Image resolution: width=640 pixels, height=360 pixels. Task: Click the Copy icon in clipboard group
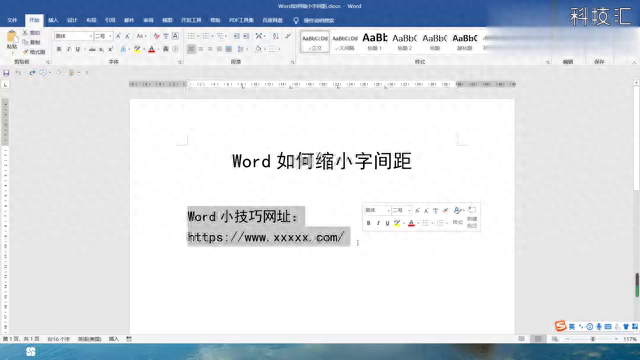coord(25,42)
